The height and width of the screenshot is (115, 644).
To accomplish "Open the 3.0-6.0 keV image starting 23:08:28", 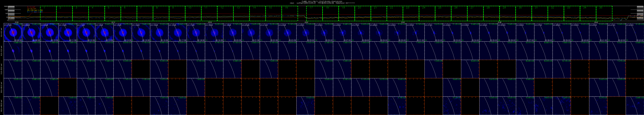I will pyautogui.click(x=31, y=32).
